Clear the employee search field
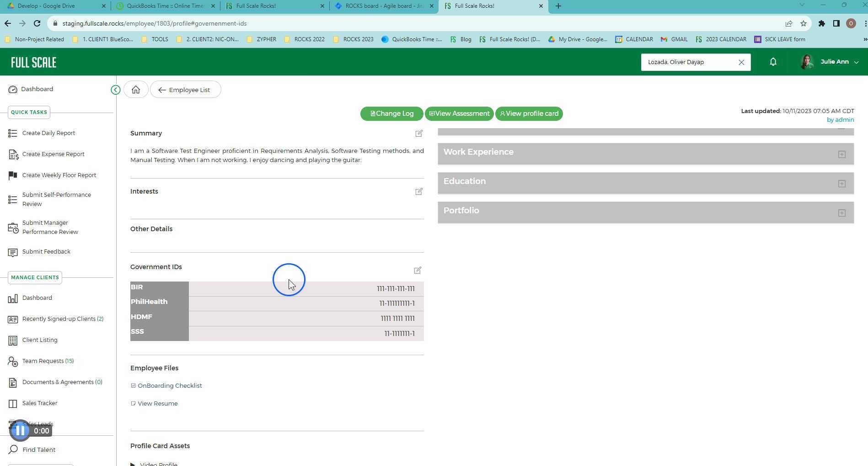 pos(741,62)
